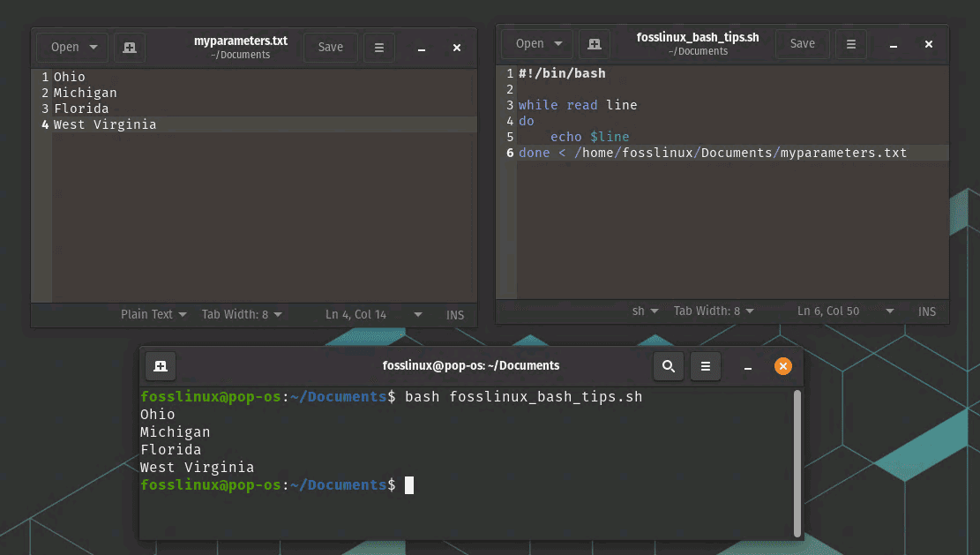The height and width of the screenshot is (555, 980).
Task: Click 'West Virginia' output line in terminal
Action: (x=197, y=467)
